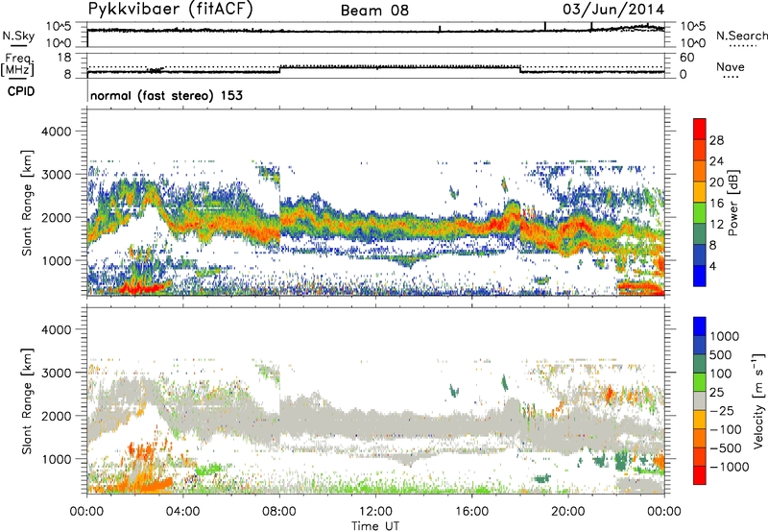The height and width of the screenshot is (532, 768).
Task: Pick the red bottom segment of Velocity colorbar
Action: pyautogui.click(x=700, y=475)
